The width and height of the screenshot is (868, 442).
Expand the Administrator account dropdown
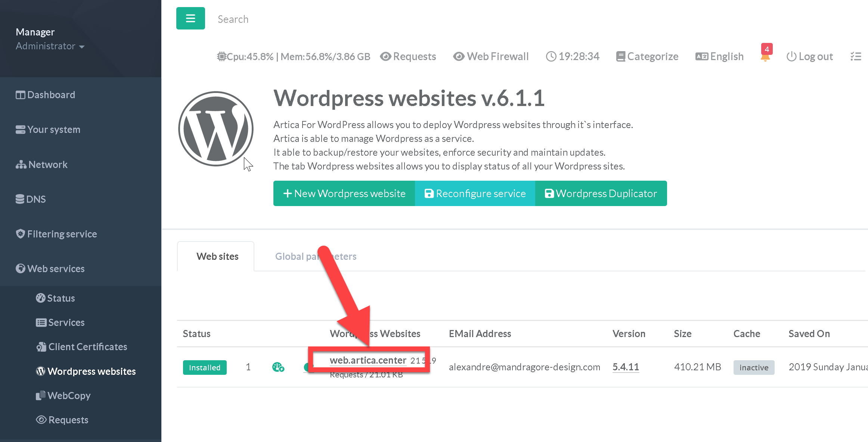(x=50, y=46)
